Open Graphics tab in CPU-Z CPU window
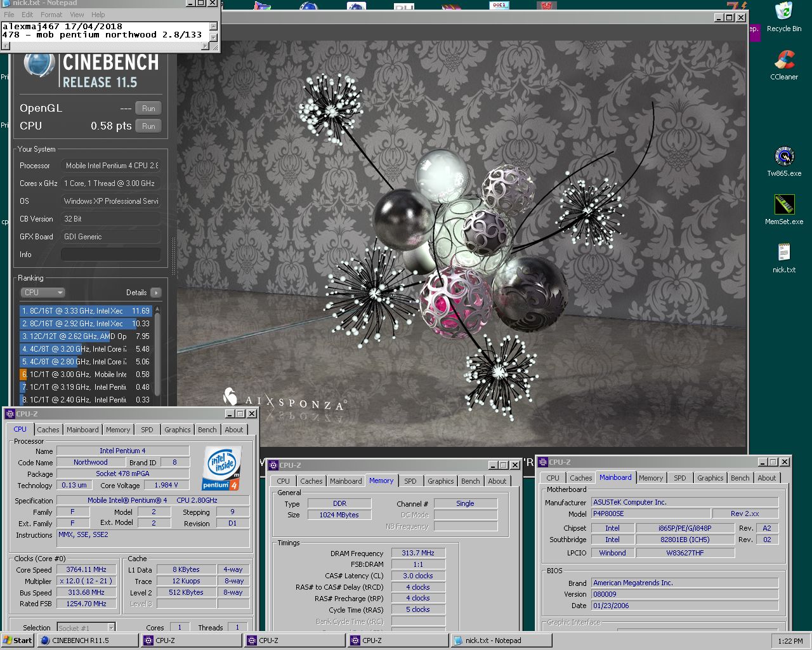The image size is (812, 650). pos(178,430)
